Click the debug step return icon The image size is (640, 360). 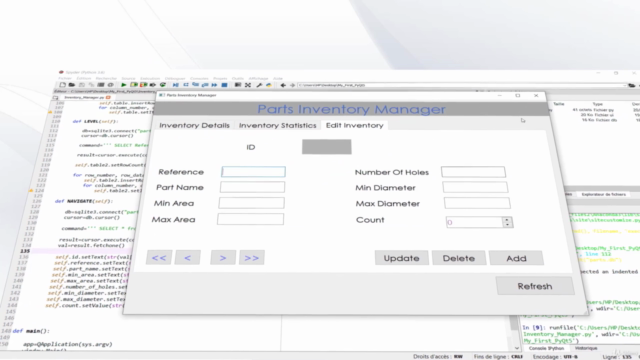(x=205, y=85)
